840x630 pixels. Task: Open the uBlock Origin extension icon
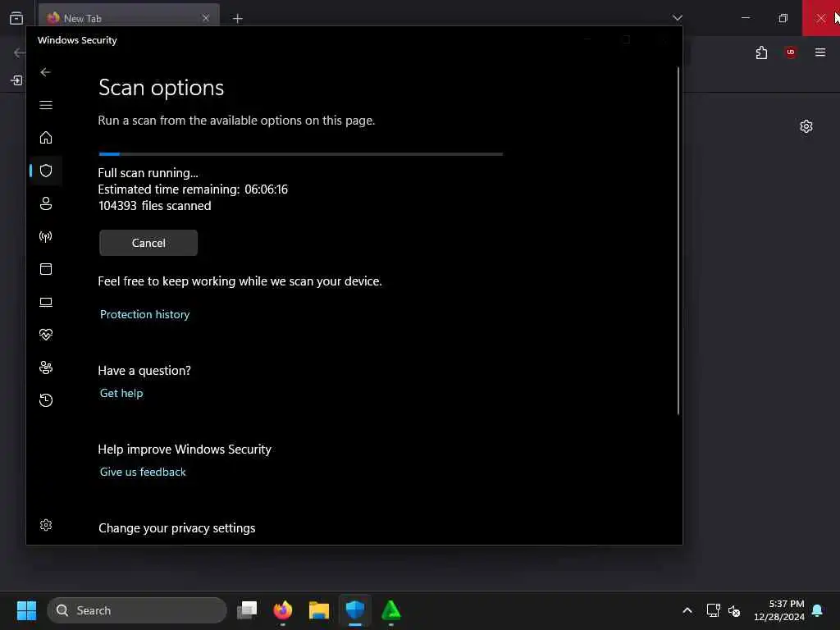[x=790, y=52]
